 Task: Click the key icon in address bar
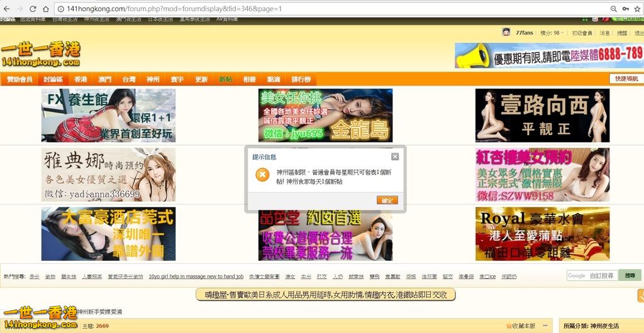tap(625, 9)
